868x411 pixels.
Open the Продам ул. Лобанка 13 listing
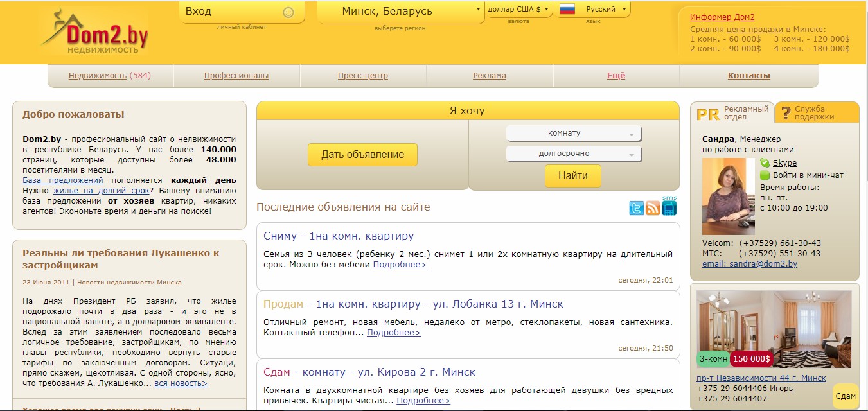click(413, 304)
